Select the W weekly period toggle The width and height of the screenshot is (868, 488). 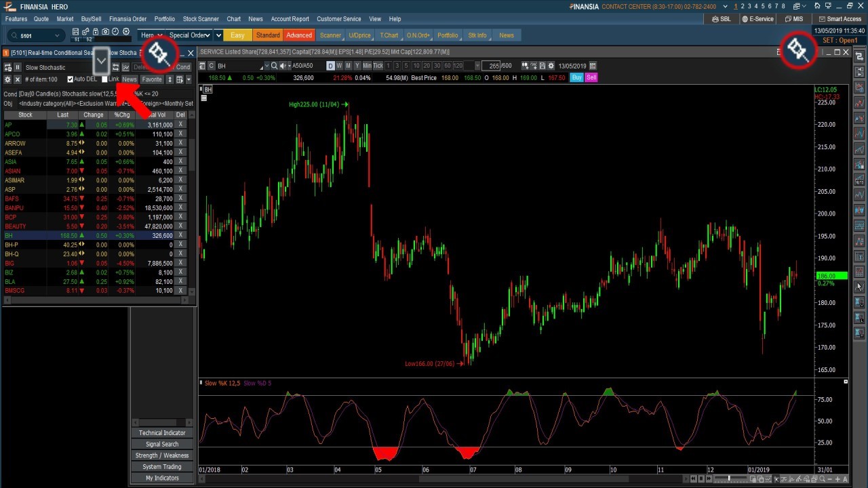(339, 66)
